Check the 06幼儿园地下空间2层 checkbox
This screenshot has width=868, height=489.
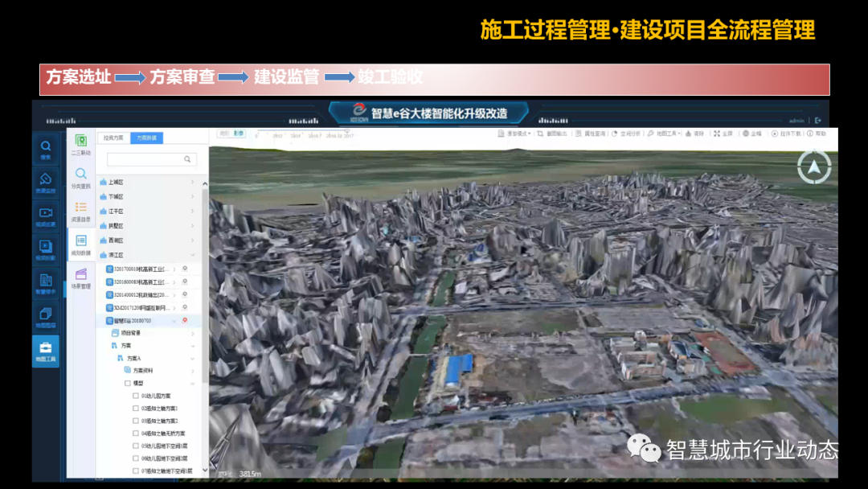pos(136,458)
